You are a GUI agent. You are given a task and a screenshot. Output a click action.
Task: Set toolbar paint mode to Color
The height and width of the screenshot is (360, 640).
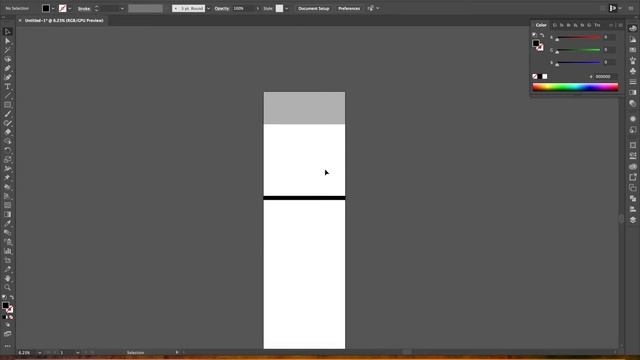(4, 317)
